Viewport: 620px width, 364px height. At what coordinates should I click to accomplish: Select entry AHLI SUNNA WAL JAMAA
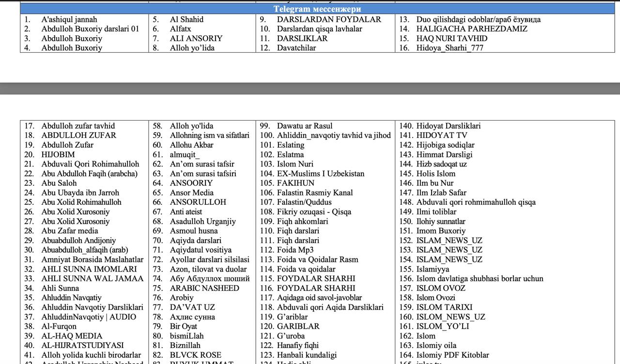[x=93, y=279]
